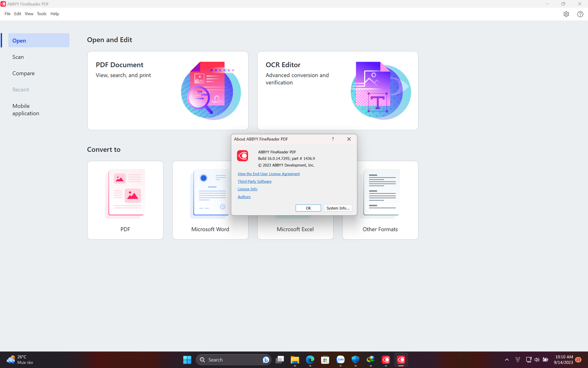
Task: Switch to the first ABBYY FineReader taskbar icon
Action: coord(386,360)
